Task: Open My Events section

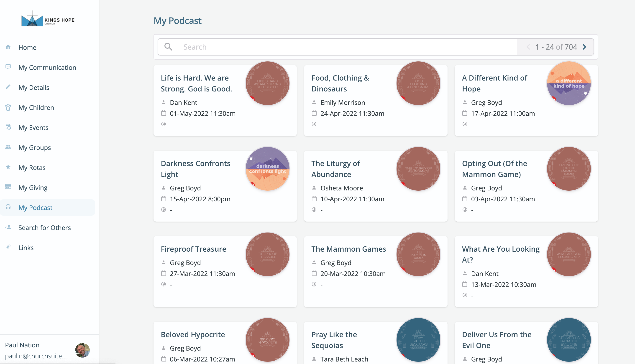Action: pyautogui.click(x=48, y=127)
